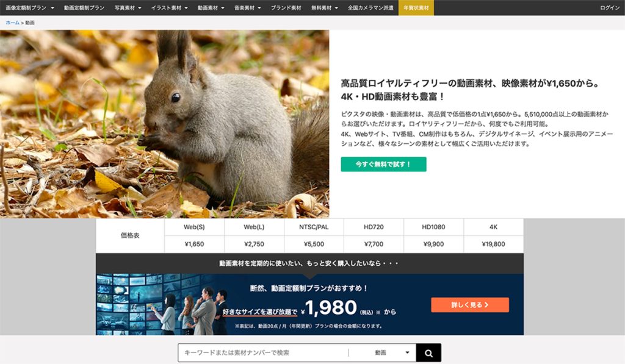The image size is (625, 364).
Task: Click the magnifying glass search button
Action: [x=428, y=353]
